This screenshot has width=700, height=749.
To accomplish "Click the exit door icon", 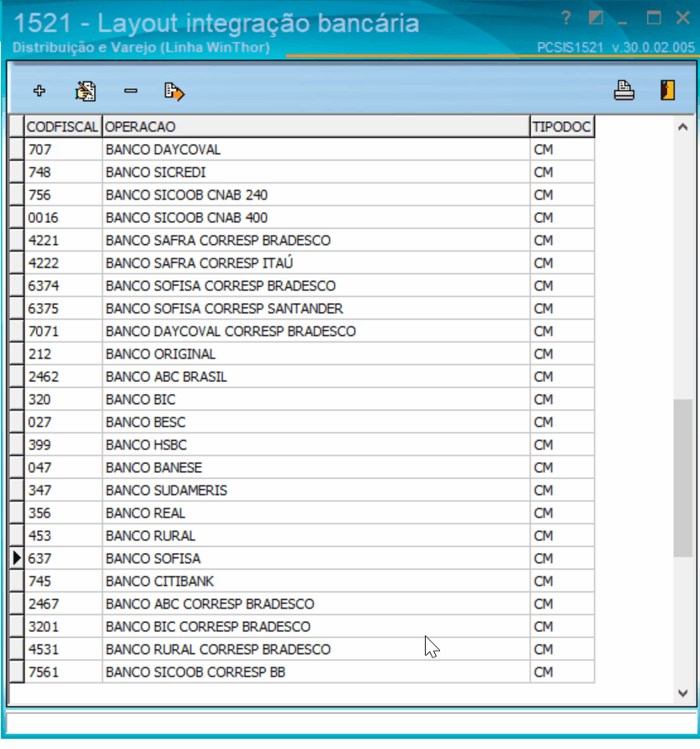I will coord(667,90).
